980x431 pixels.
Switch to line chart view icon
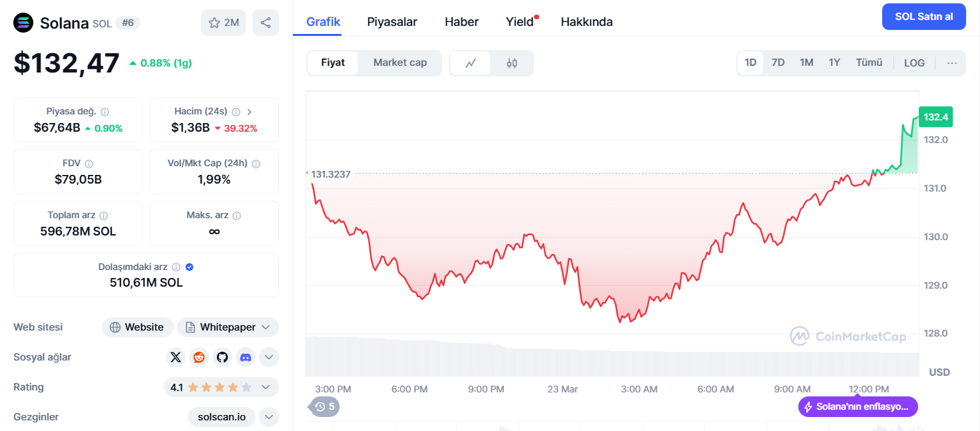pyautogui.click(x=471, y=63)
